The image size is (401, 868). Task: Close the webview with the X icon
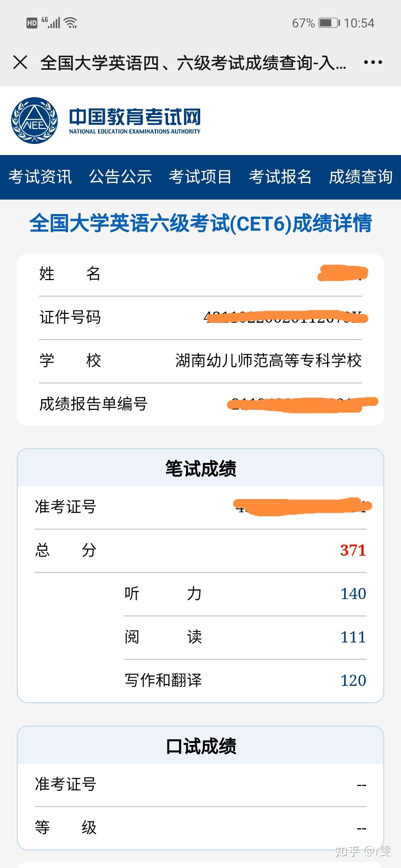[20, 62]
